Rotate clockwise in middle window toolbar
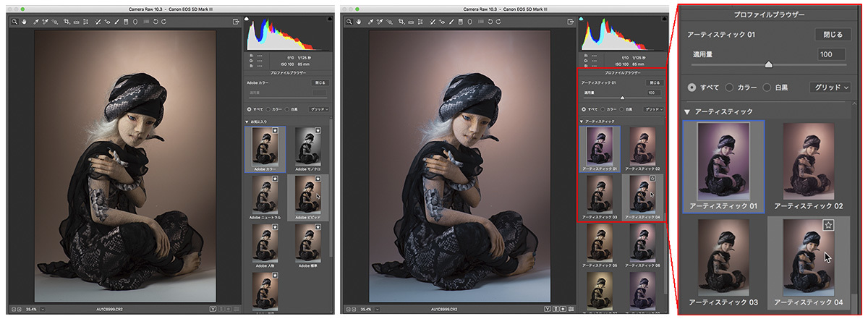The width and height of the screenshot is (868, 319). pyautogui.click(x=498, y=22)
